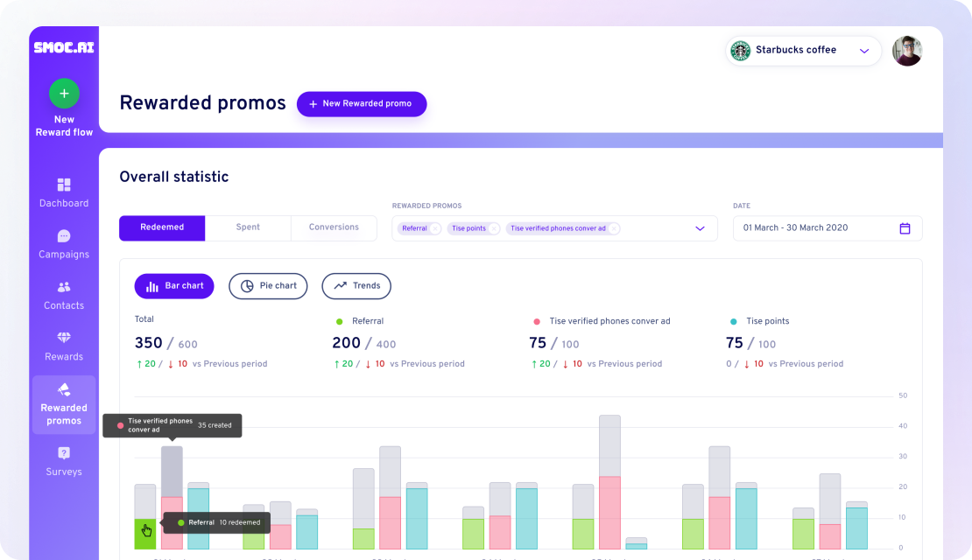The width and height of the screenshot is (972, 560).
Task: Remove the Referral filter chip
Action: pyautogui.click(x=435, y=228)
